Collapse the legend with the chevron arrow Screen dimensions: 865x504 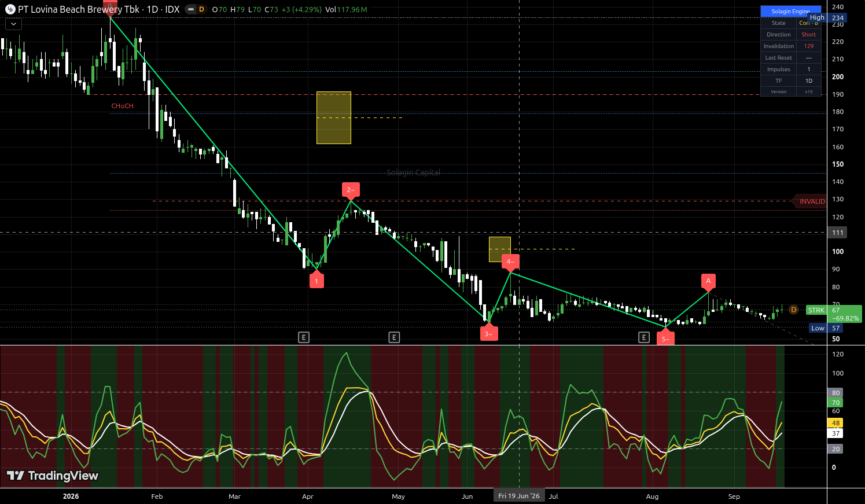coord(13,24)
